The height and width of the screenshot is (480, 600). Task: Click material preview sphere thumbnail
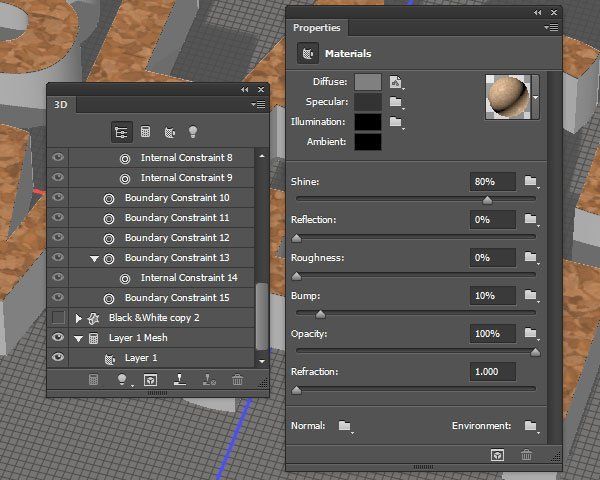click(x=508, y=97)
